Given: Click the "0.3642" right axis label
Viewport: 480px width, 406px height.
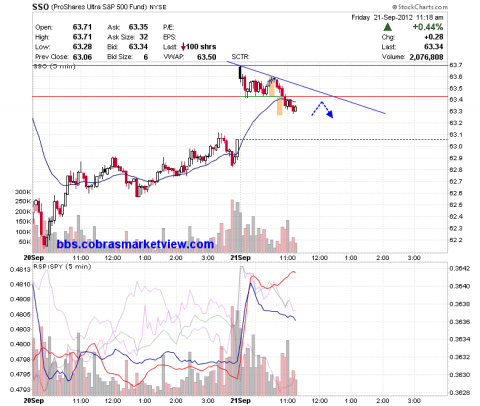Looking at the screenshot, I should click(x=460, y=269).
